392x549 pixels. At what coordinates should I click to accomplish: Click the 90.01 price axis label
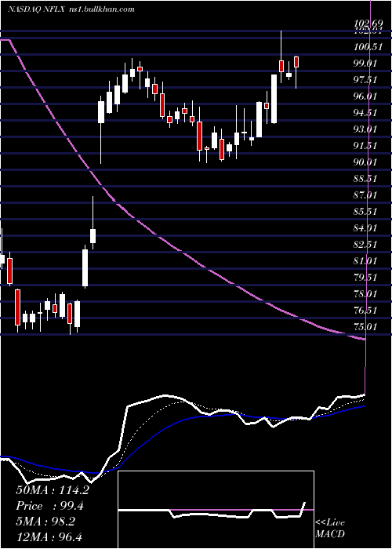point(366,162)
